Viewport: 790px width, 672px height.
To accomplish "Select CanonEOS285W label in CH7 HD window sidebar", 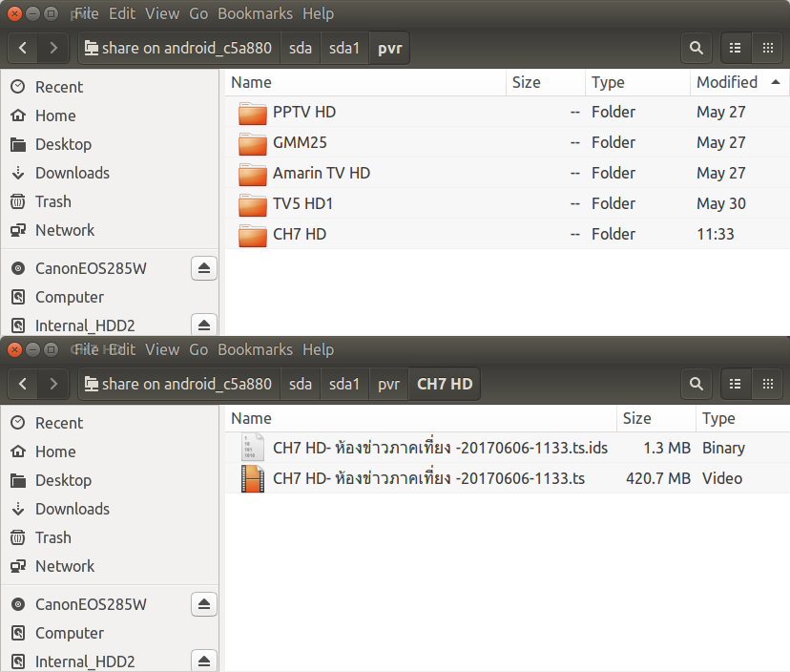I will pyautogui.click(x=91, y=604).
